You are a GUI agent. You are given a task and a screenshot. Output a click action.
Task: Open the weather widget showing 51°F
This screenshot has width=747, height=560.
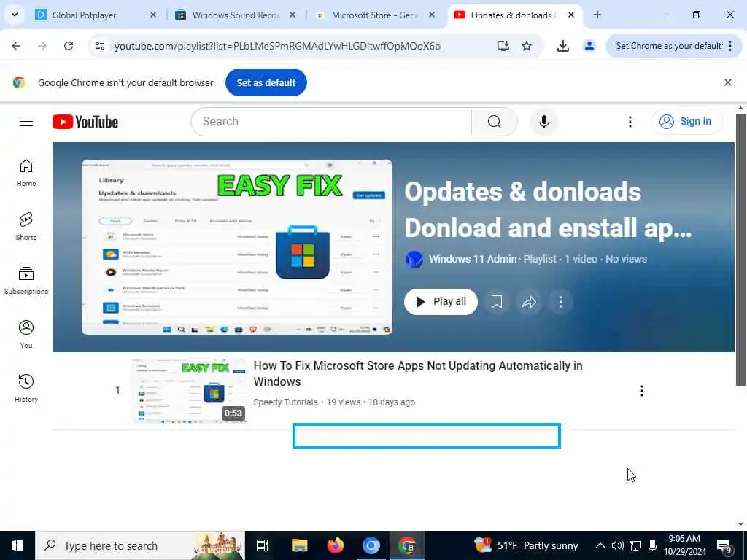point(526,545)
